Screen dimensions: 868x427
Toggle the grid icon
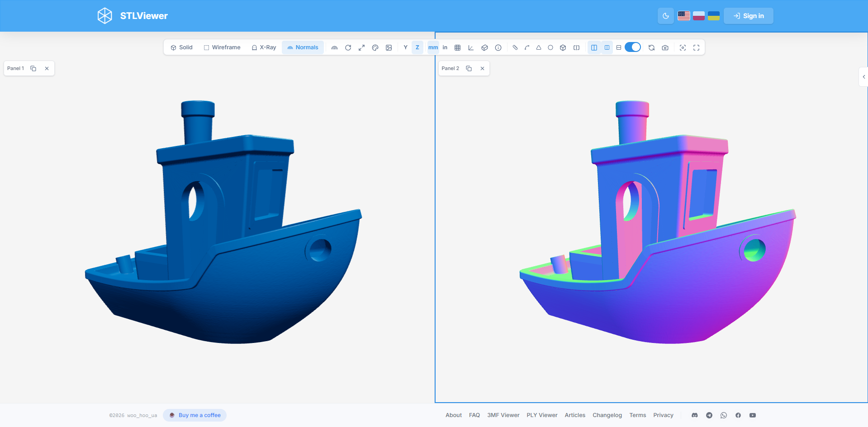[457, 47]
